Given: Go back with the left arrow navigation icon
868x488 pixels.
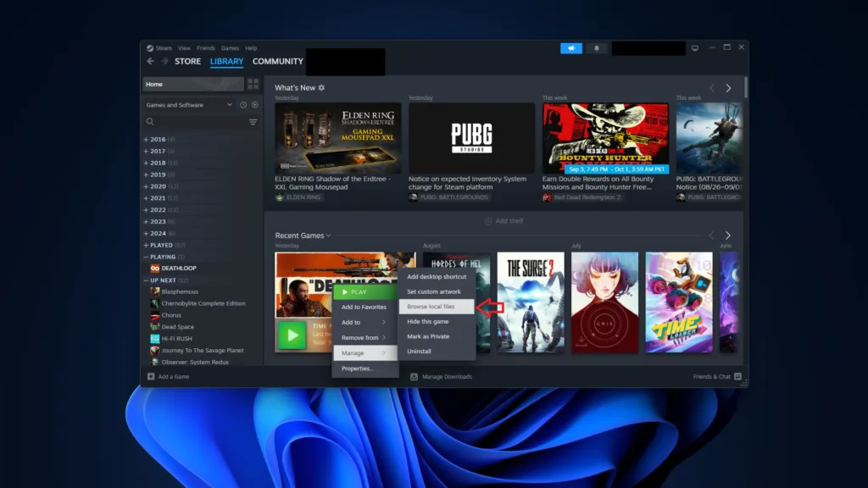Looking at the screenshot, I should tap(151, 61).
